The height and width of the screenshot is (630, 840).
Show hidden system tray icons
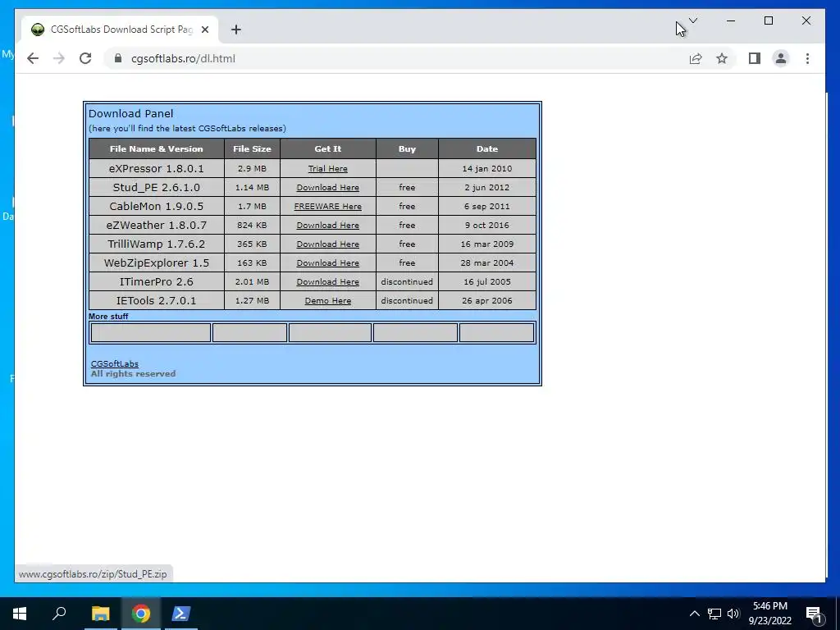694,614
